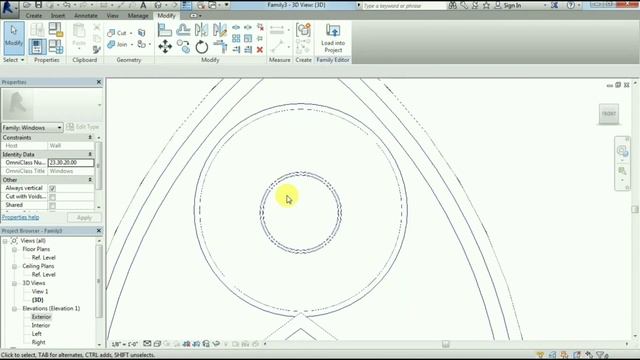
Task: Select the Rotate tool
Action: [x=202, y=47]
